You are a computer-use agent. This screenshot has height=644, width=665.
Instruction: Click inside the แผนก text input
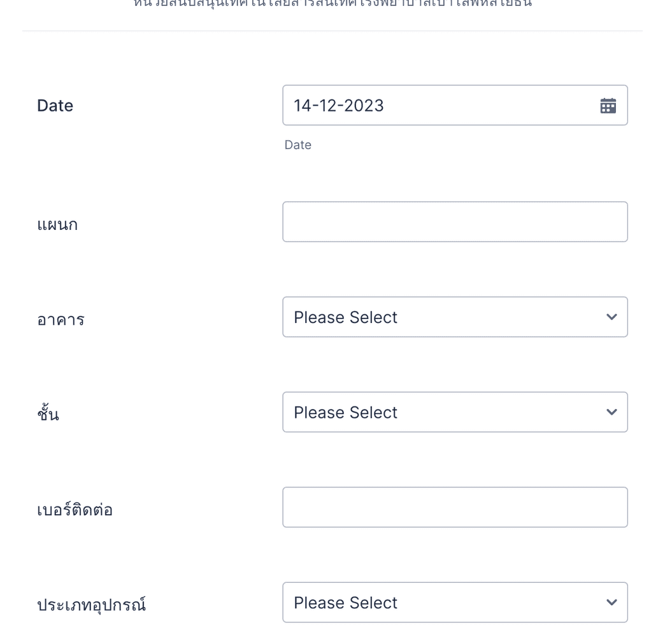pyautogui.click(x=455, y=221)
